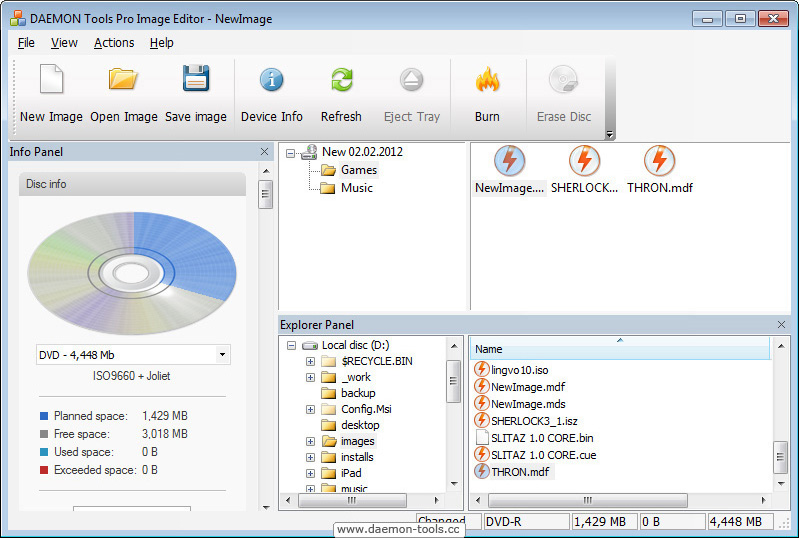
Task: Click the Explorer file list horizontal scrollbar
Action: tap(587, 500)
